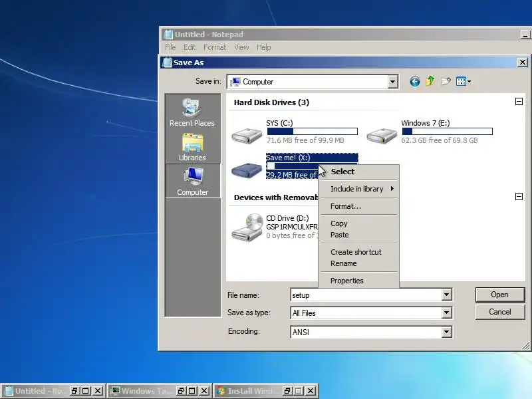Click the Save As dialog title icon
This screenshot has width=532, height=399.
click(167, 63)
